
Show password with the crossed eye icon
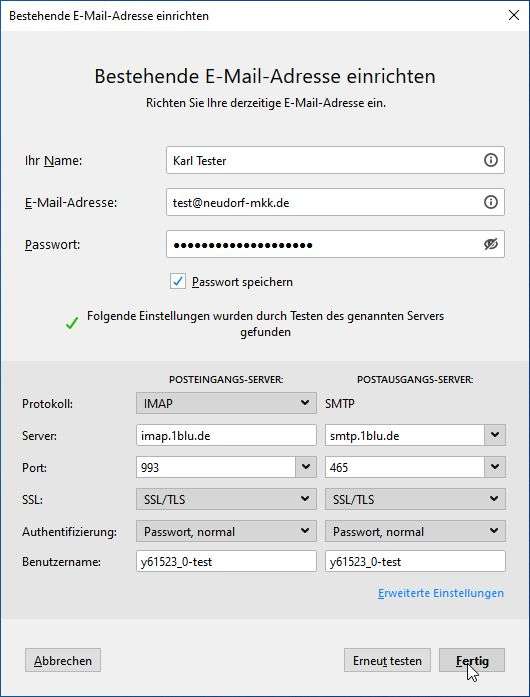490,244
